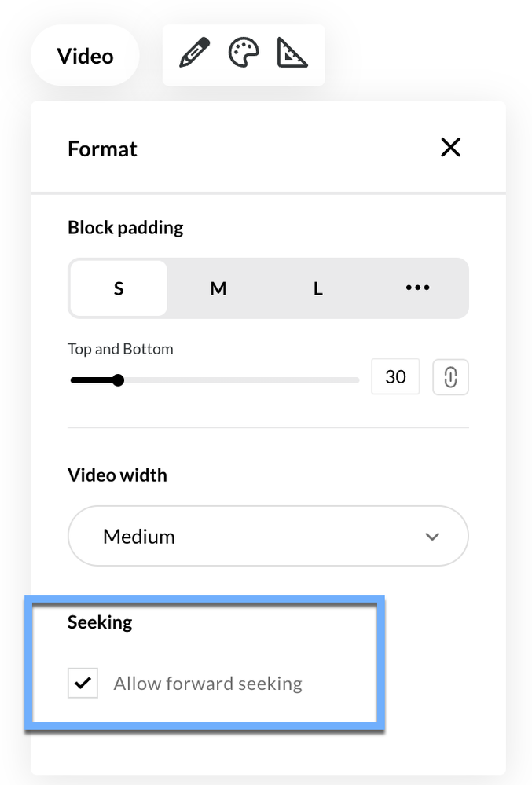
Task: Open more block padding options (ellipsis)
Action: [417, 288]
